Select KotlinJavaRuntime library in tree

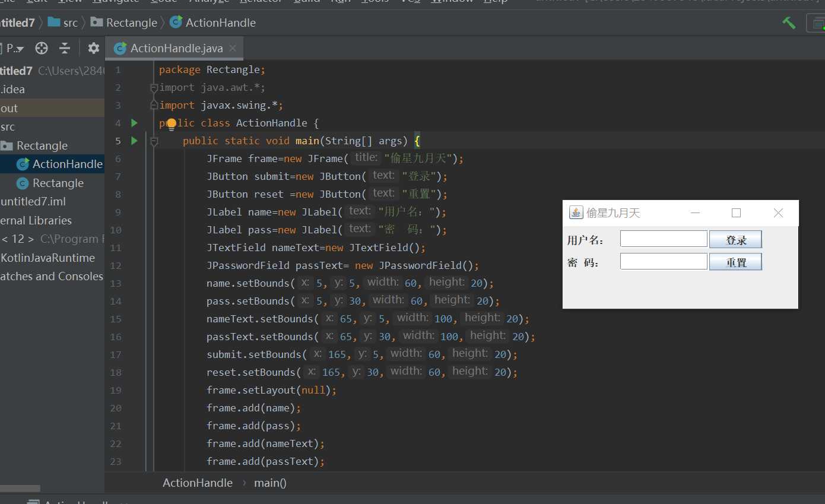[x=52, y=258]
